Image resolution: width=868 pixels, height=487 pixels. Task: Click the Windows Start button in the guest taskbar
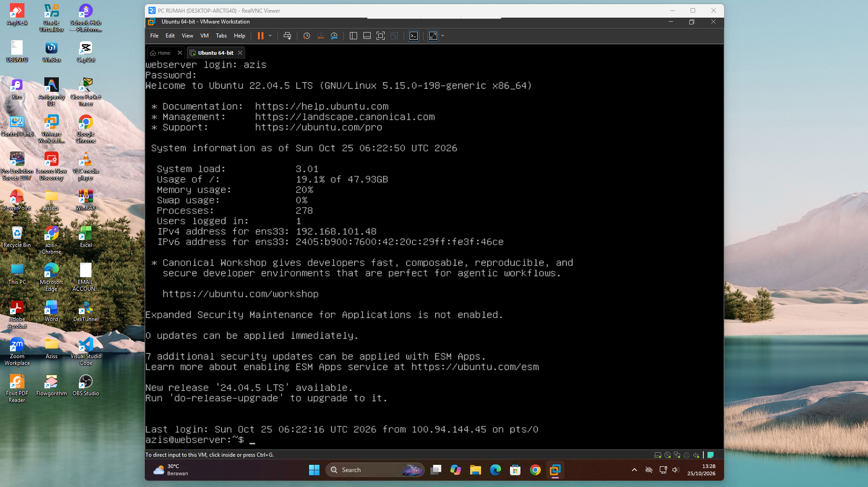pyautogui.click(x=314, y=470)
